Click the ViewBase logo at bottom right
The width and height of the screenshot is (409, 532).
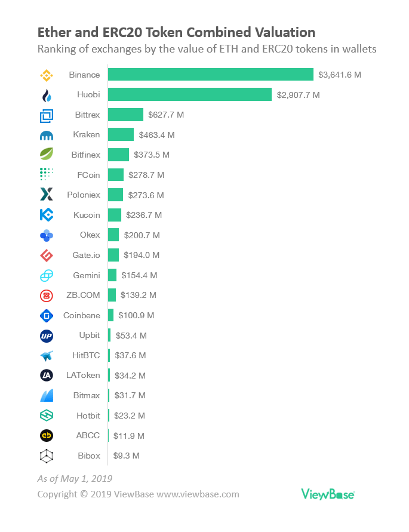328,494
